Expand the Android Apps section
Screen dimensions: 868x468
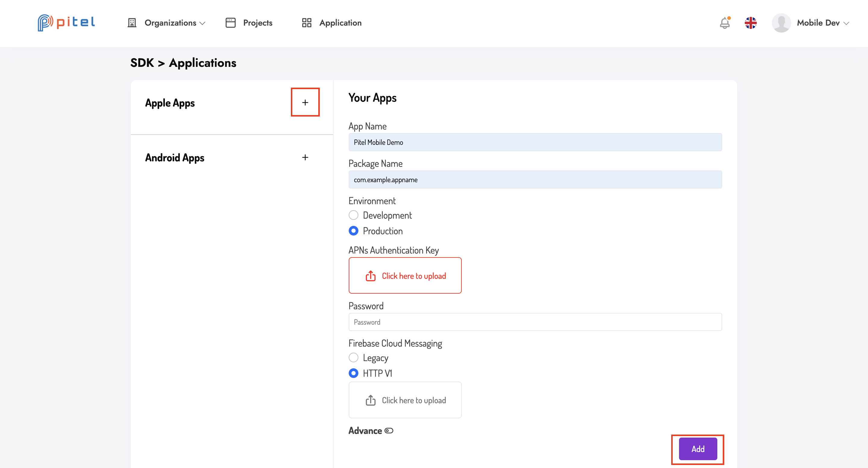[x=305, y=157]
